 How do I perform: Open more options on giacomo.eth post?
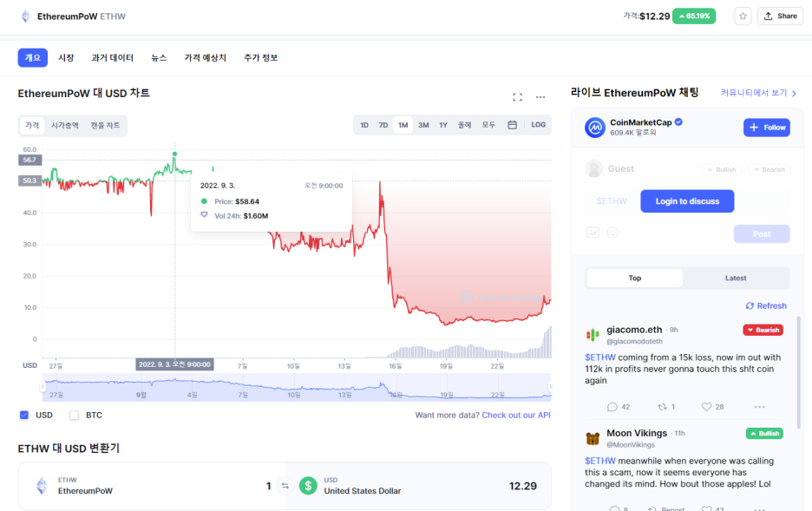759,407
